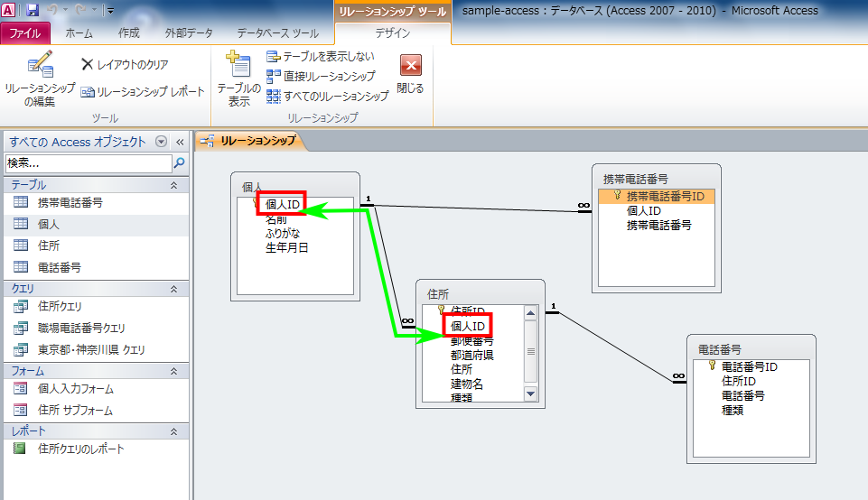Select the 携帯電話番号 table in navigation pane

click(x=97, y=202)
